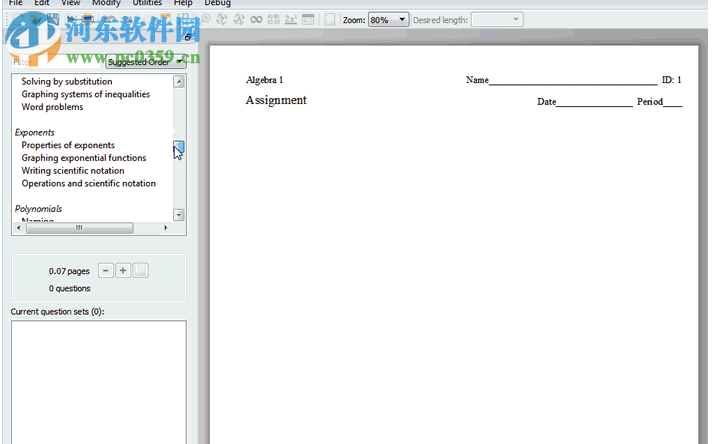Open the File menu

point(16,3)
